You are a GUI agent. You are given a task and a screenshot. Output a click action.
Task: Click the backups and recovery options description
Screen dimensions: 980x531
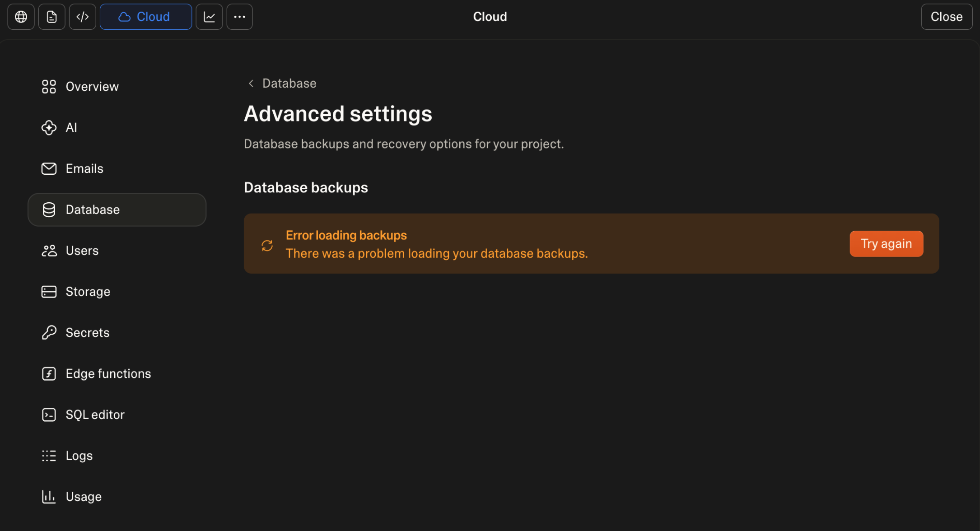click(x=404, y=144)
